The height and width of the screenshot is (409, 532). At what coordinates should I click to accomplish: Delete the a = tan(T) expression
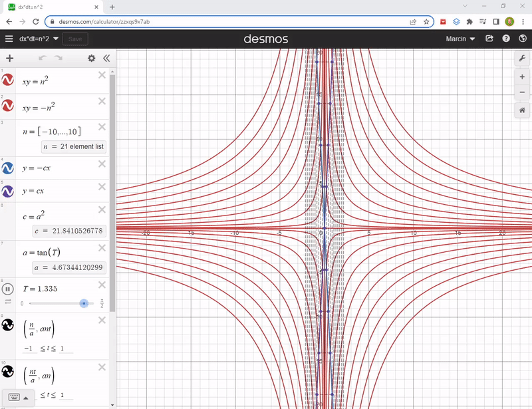102,248
